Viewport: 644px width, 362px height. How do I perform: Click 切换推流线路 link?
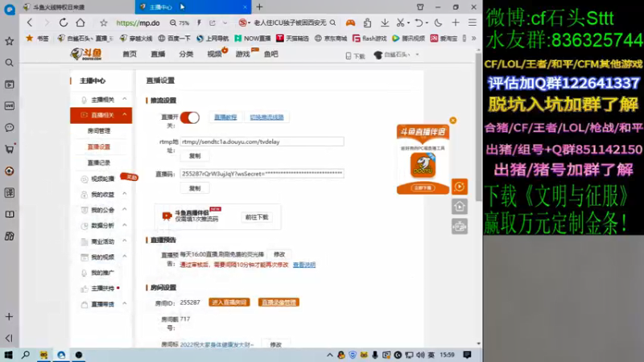coord(267,117)
